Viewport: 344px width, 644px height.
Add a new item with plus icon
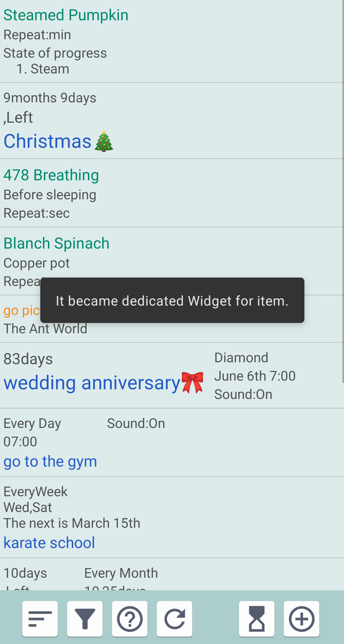[x=301, y=619]
